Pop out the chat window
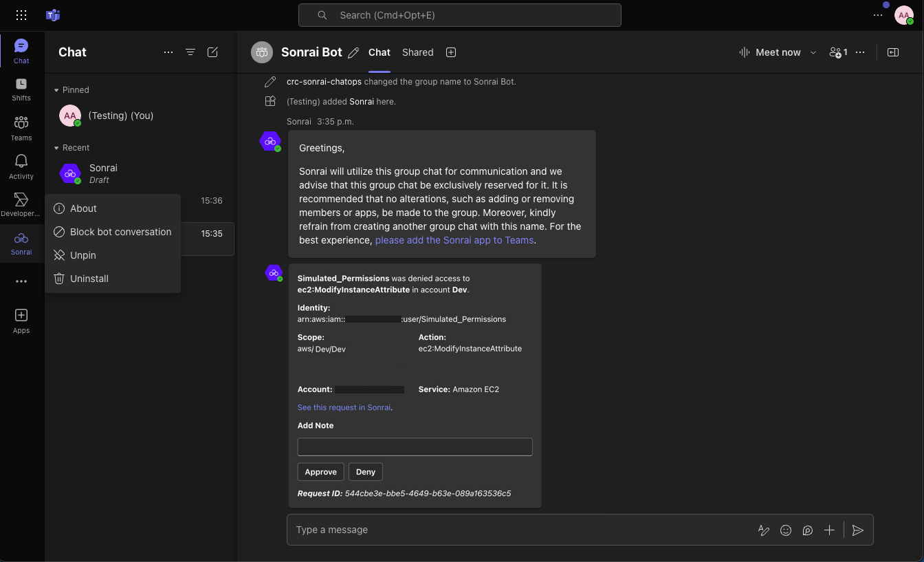Viewport: 924px width, 562px height. [x=893, y=52]
